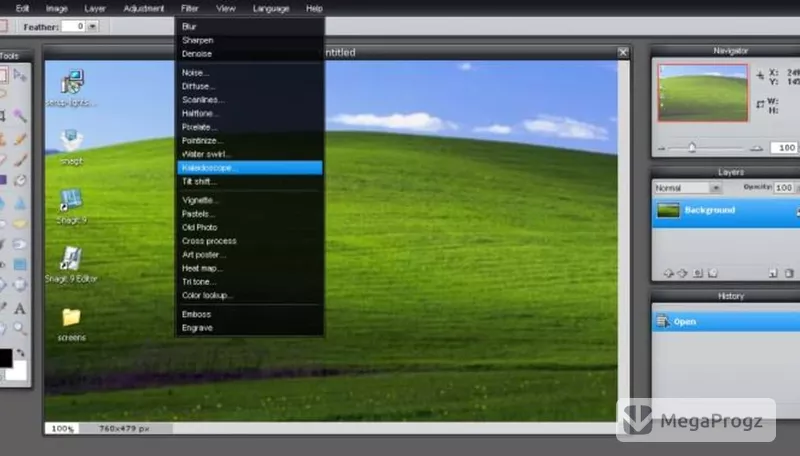Viewport: 800px width, 456px height.
Task: Open layer settings icon in Layers panel
Action: pyautogui.click(x=697, y=273)
